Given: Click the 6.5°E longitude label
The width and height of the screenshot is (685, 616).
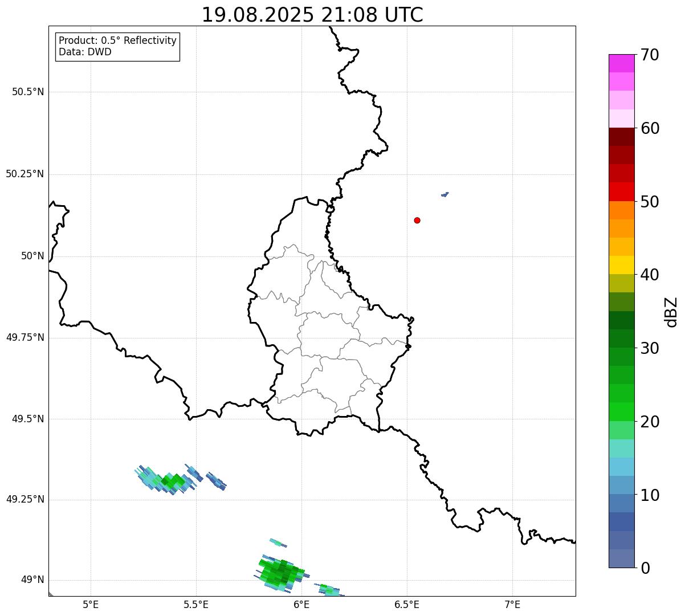Looking at the screenshot, I should click(x=407, y=604).
